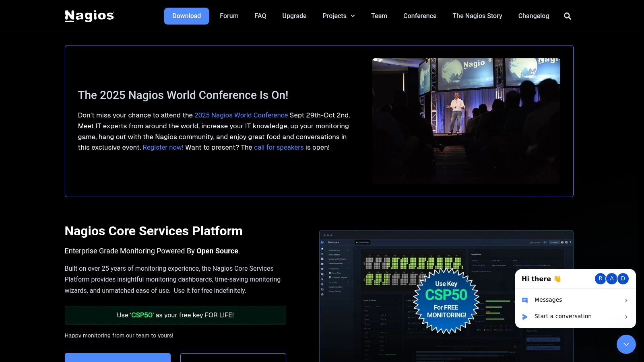Image resolution: width=644 pixels, height=362 pixels.
Task: Click the Start a conversation arrow icon
Action: pos(525,317)
